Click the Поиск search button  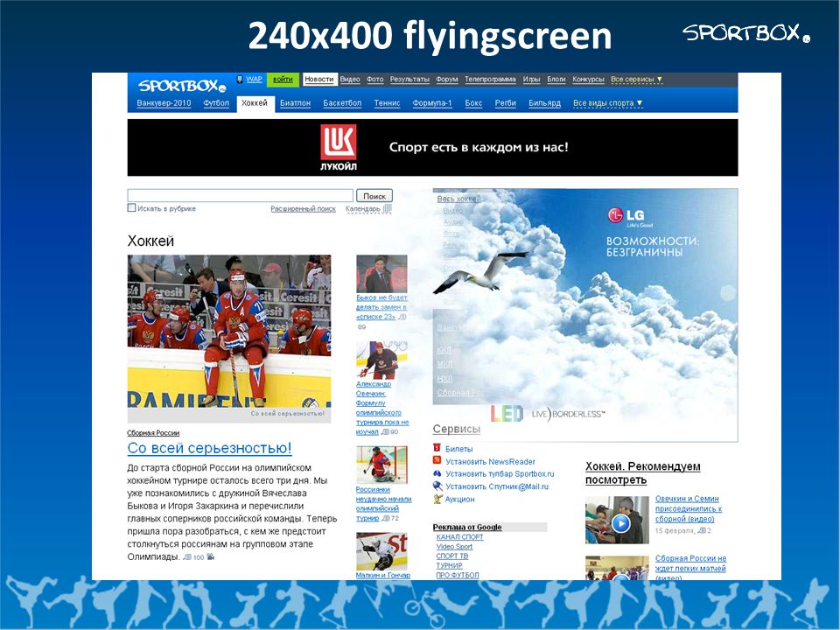374,196
